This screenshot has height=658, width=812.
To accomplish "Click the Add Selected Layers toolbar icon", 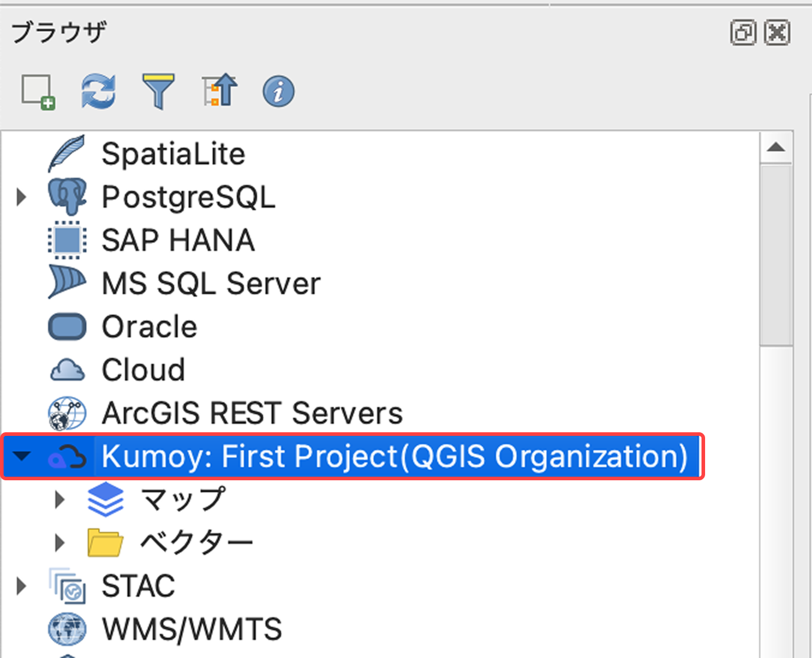I will tap(38, 92).
